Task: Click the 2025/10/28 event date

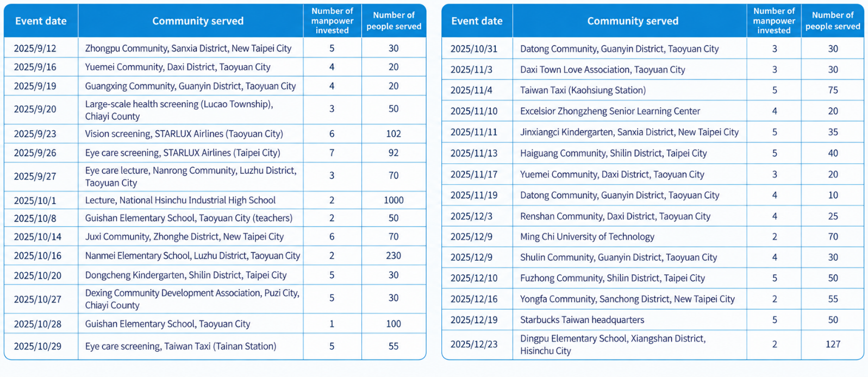Action: [38, 324]
